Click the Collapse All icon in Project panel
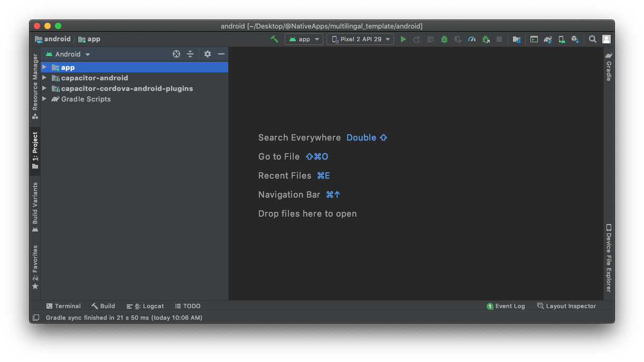 pyautogui.click(x=190, y=54)
